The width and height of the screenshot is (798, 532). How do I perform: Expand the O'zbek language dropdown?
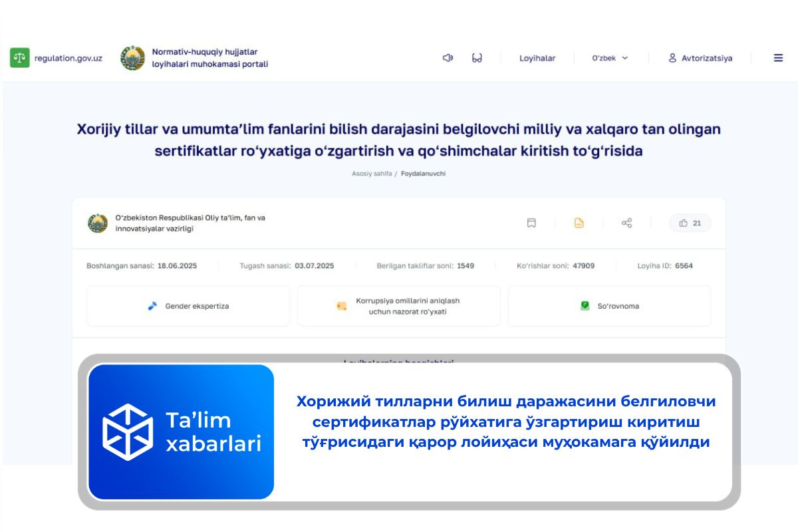click(610, 58)
